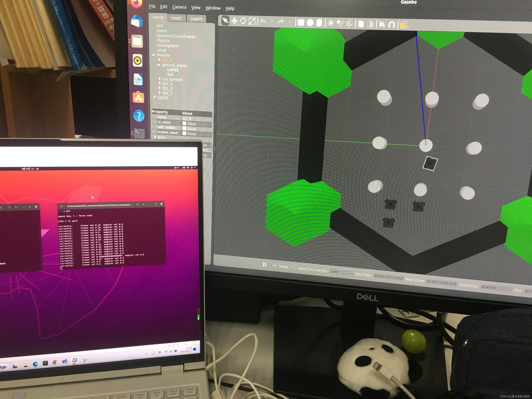Select Scene in the World tree
This screenshot has height=399, width=532.
coord(162,31)
